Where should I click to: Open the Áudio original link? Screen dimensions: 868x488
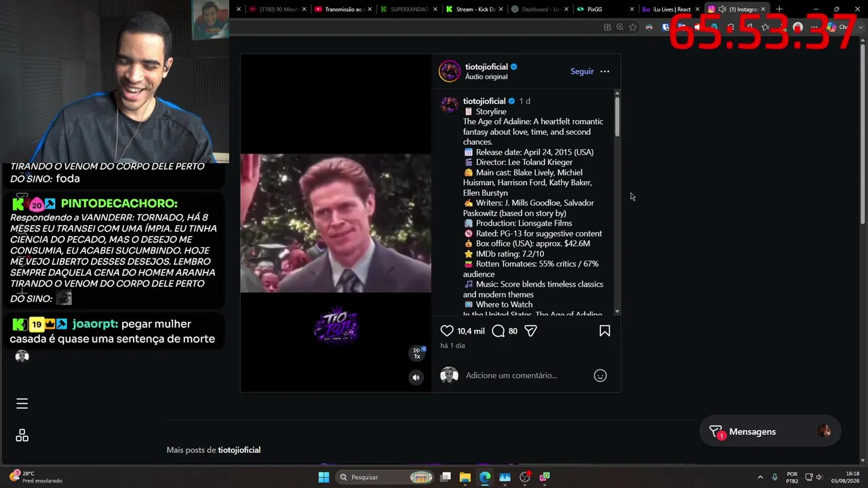tap(486, 77)
